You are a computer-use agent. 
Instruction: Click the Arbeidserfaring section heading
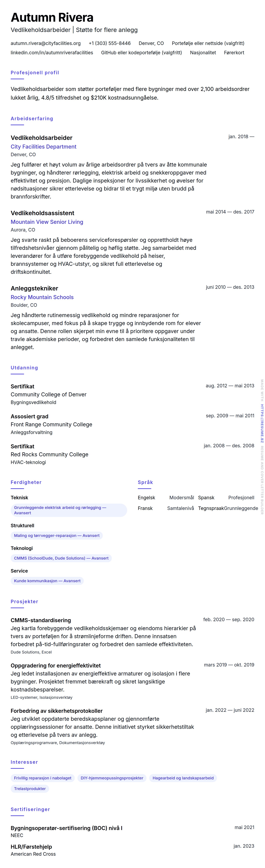[x=32, y=119]
